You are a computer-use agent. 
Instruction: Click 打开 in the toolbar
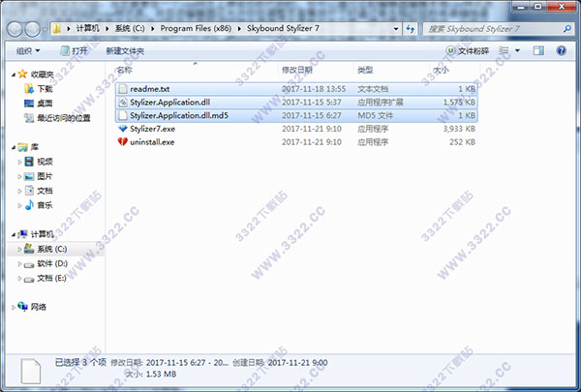point(75,50)
